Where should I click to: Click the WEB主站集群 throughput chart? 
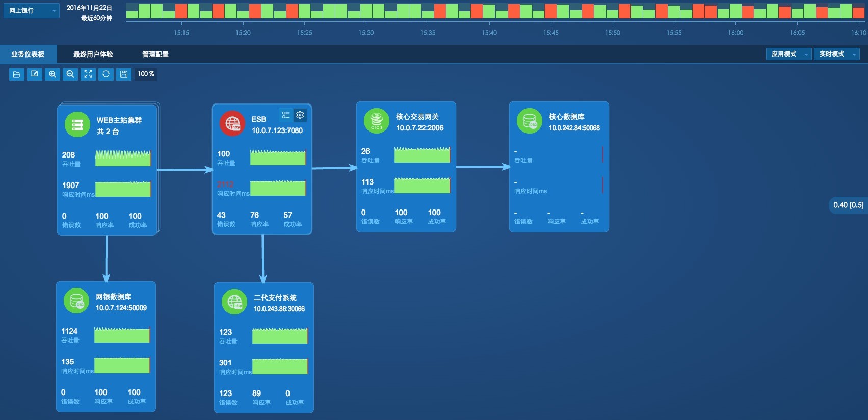click(123, 158)
